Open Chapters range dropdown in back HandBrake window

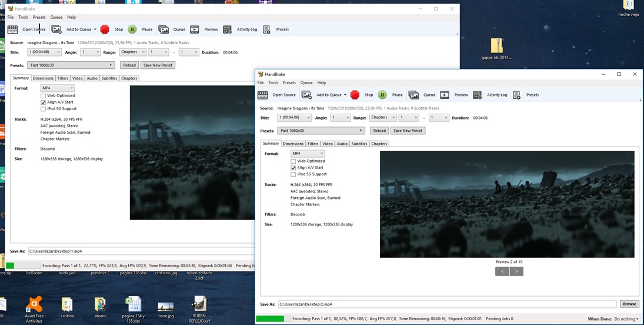[x=133, y=52]
